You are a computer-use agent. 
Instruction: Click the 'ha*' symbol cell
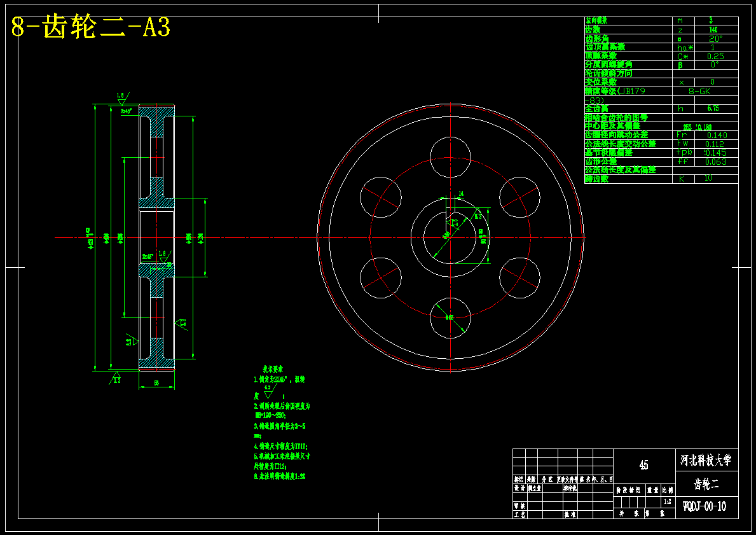coord(685,47)
